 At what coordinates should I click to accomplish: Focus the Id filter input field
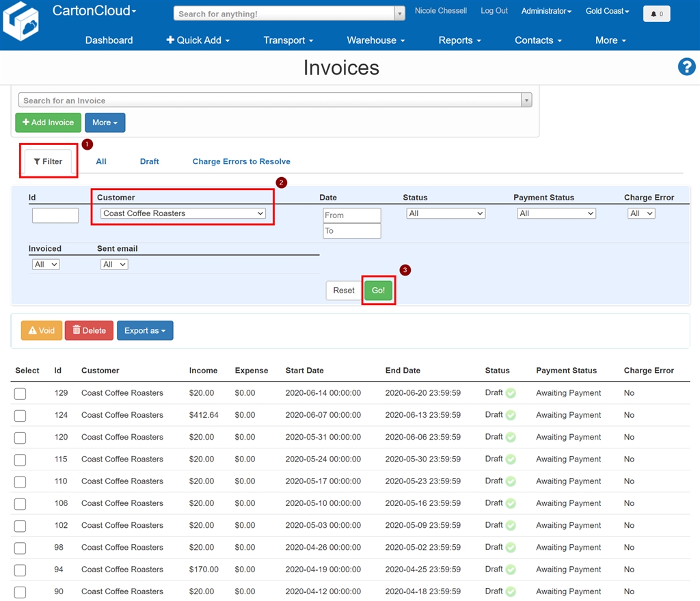(55, 215)
